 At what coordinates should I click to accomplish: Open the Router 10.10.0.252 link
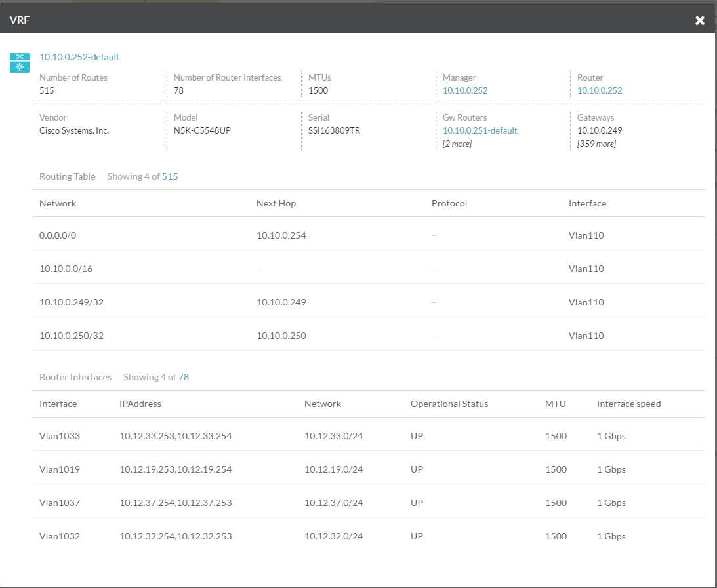[600, 90]
